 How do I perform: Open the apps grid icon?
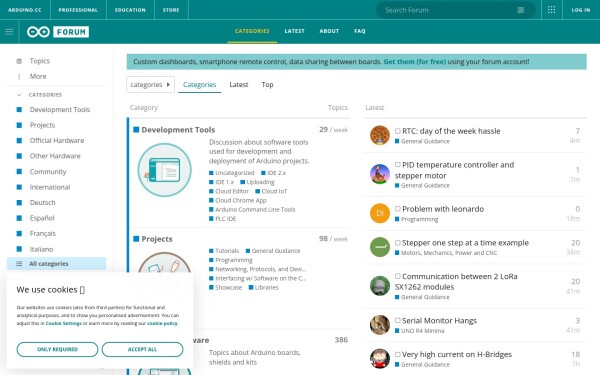click(551, 10)
